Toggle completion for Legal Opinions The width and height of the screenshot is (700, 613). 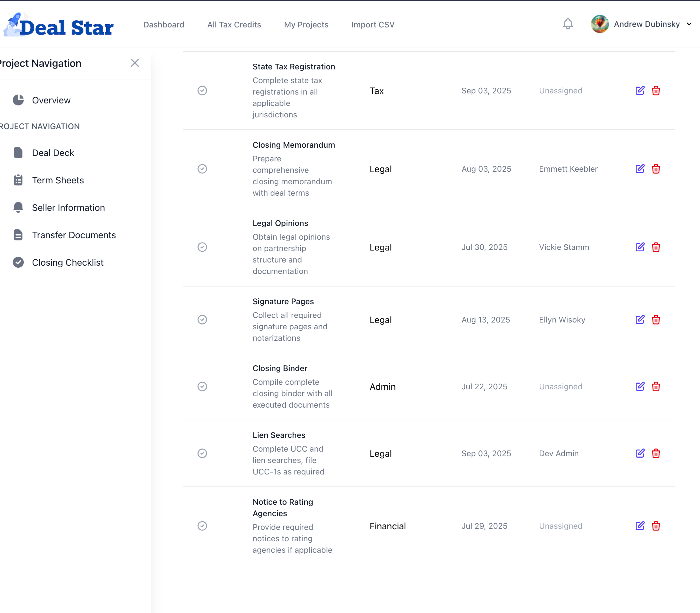pos(202,247)
